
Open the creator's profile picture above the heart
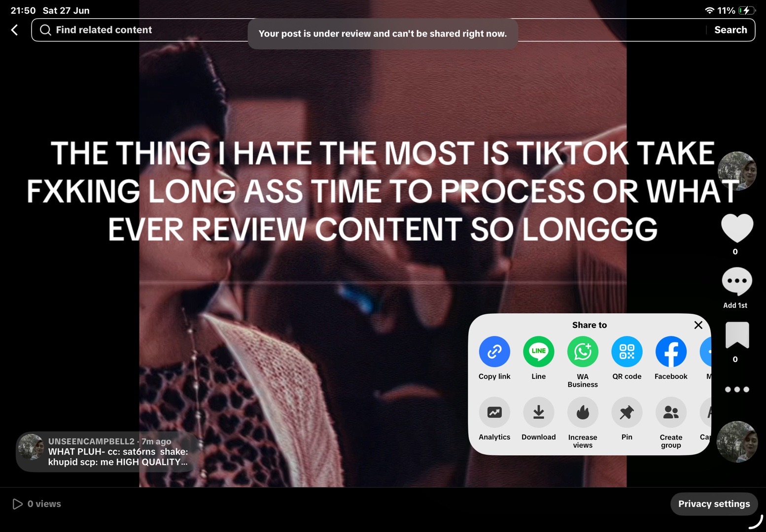pos(737,171)
